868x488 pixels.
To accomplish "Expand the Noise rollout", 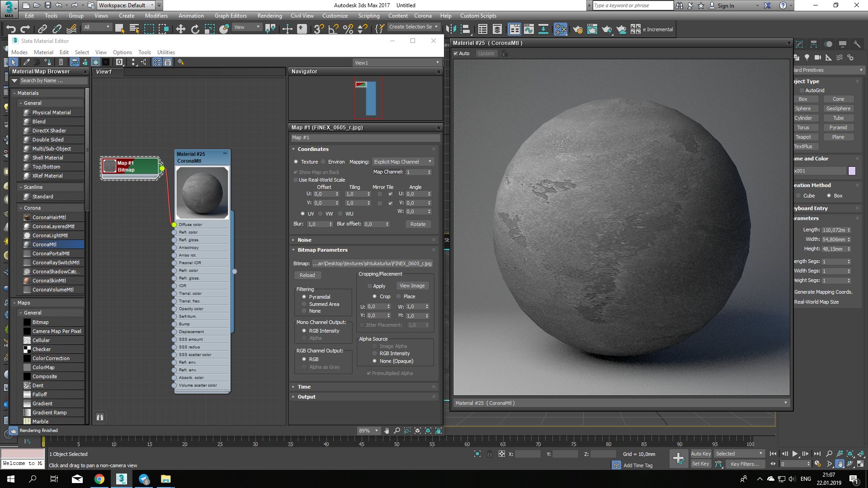I will tap(304, 240).
